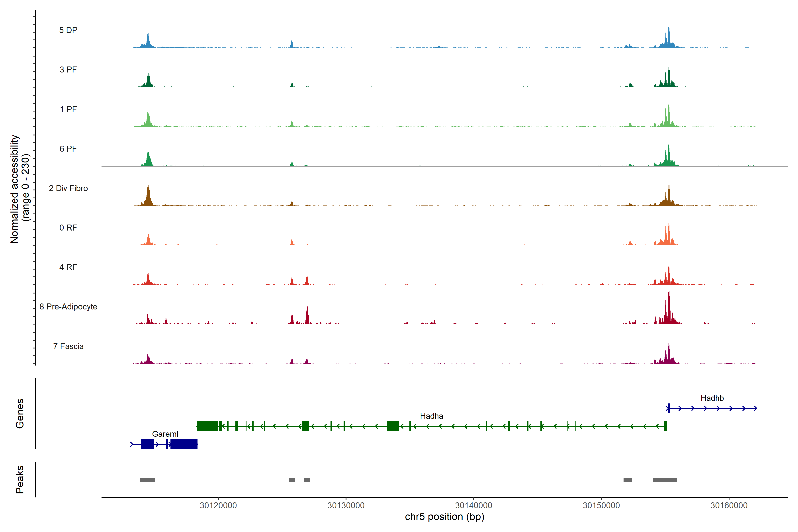Image resolution: width=798 pixels, height=532 pixels.
Task: Click the 7 Fascia track label
Action: click(x=68, y=346)
